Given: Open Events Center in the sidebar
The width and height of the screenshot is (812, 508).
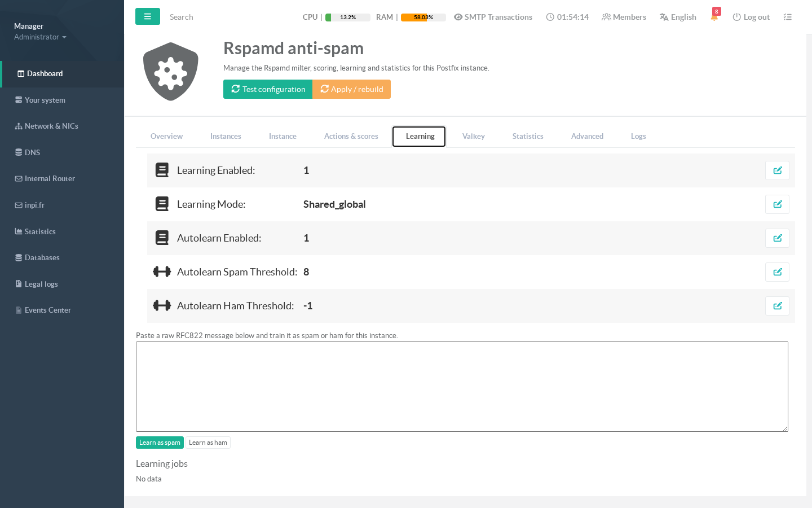Looking at the screenshot, I should coord(62,310).
